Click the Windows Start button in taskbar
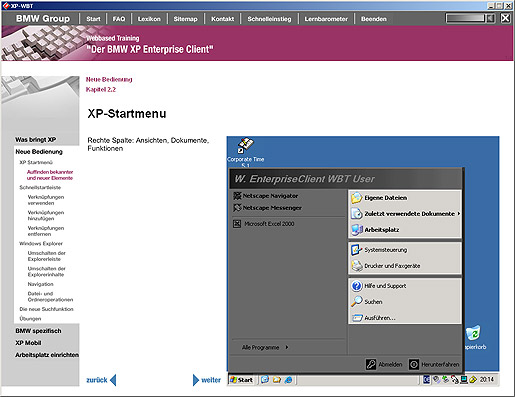 coord(241,380)
